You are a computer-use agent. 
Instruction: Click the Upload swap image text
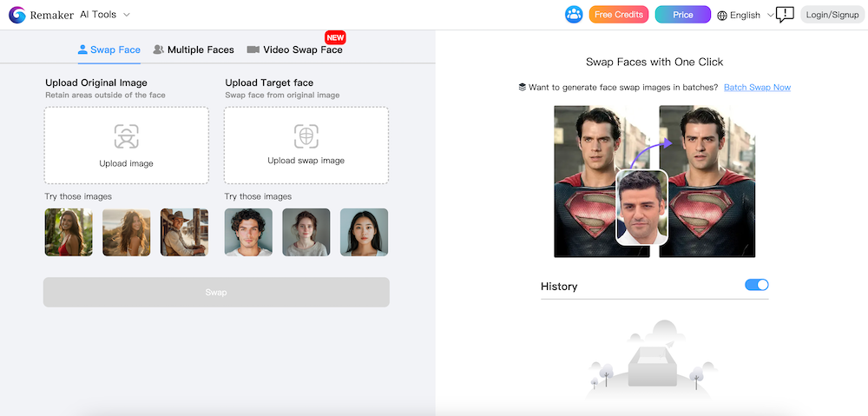[306, 161]
